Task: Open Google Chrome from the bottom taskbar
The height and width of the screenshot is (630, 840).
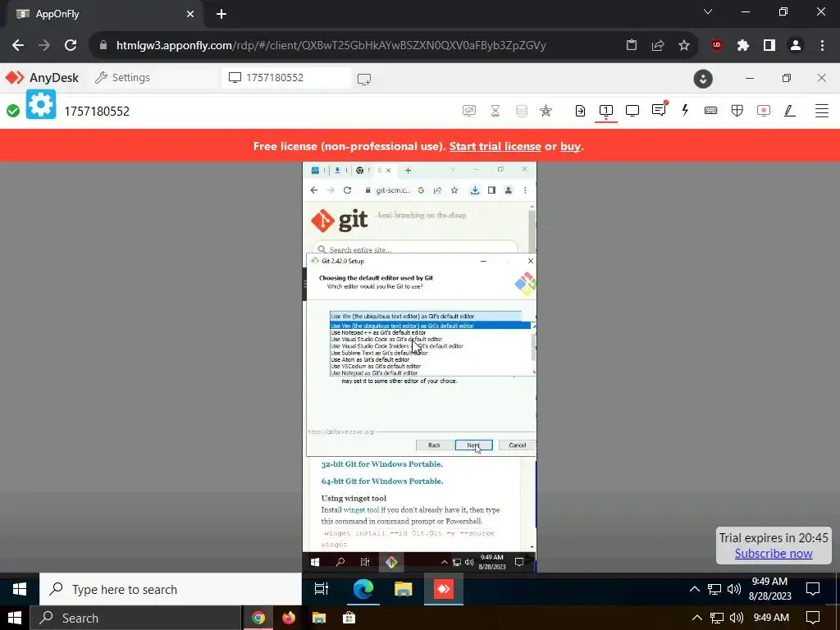Action: coord(258,618)
